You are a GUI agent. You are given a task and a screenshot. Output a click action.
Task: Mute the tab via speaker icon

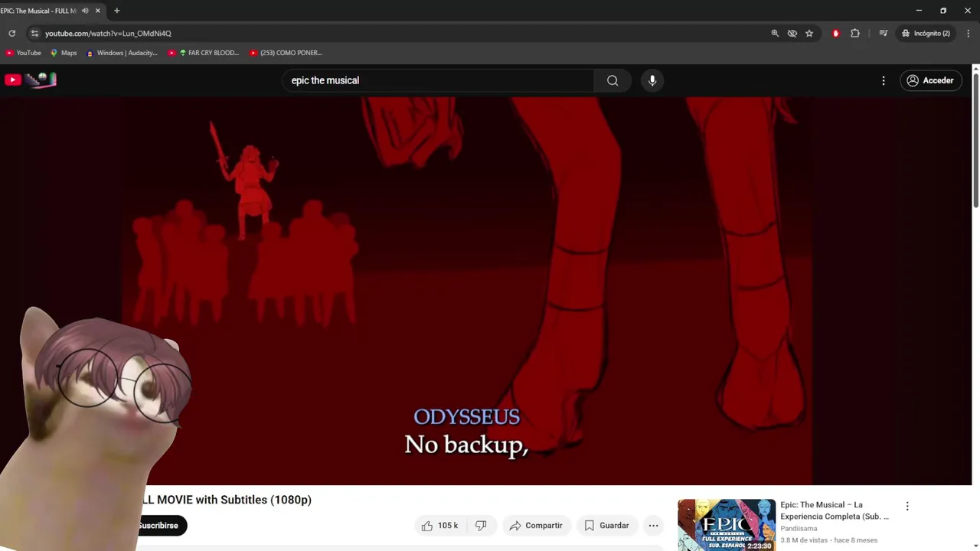pyautogui.click(x=85, y=11)
